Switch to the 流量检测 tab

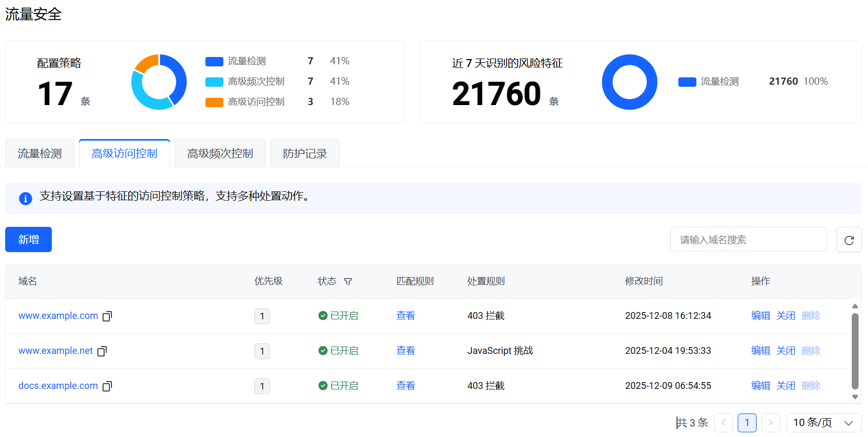point(40,154)
